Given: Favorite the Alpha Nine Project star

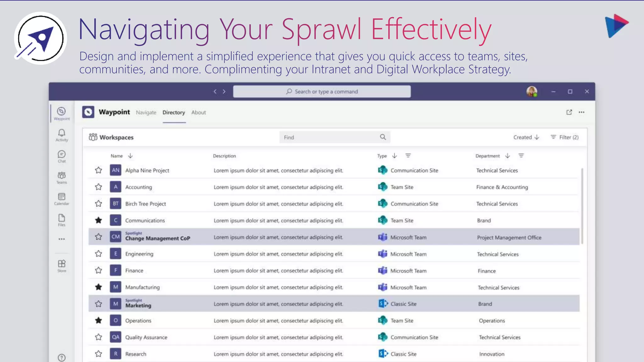Looking at the screenshot, I should coord(98,170).
